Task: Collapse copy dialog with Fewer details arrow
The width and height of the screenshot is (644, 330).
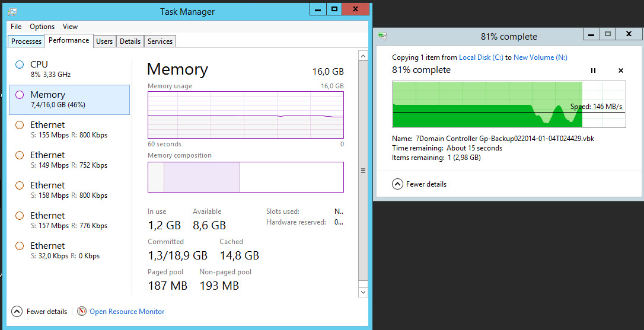Action: coord(397,184)
